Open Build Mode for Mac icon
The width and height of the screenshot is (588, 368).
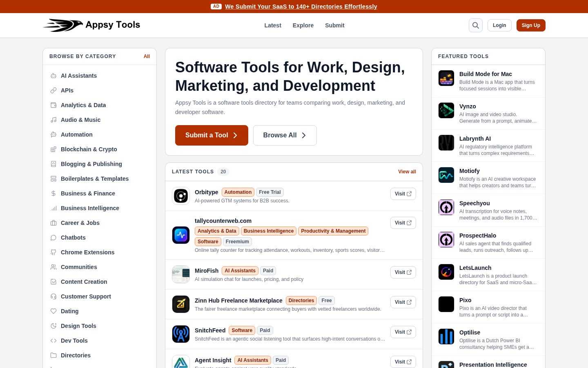point(446,78)
